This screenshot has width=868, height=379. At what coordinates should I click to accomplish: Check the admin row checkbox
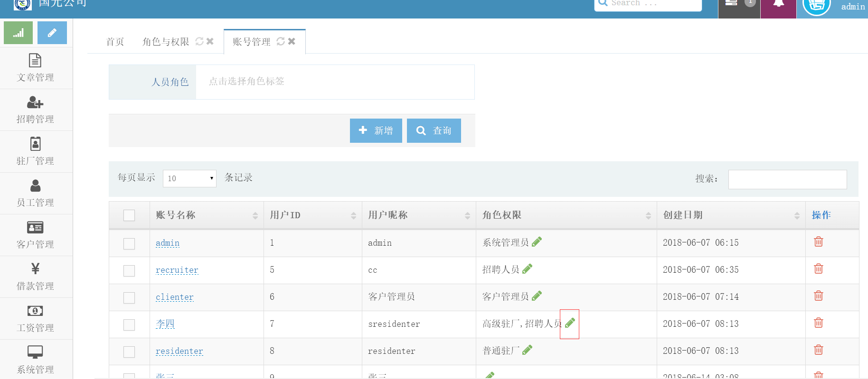[129, 244]
